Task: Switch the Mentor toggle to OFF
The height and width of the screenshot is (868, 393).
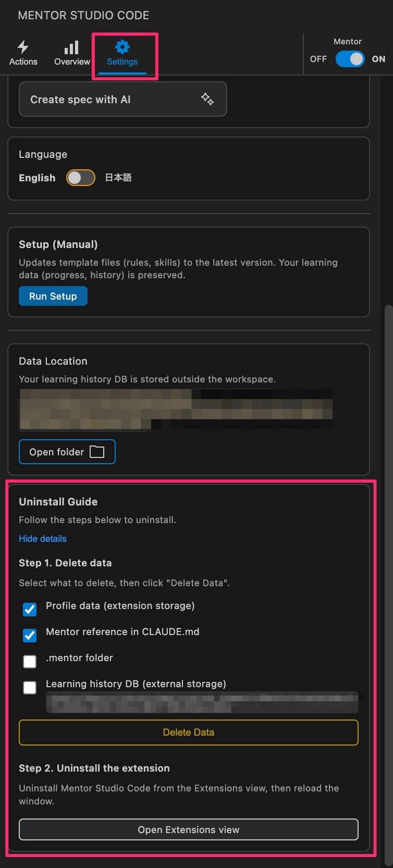Action: [x=350, y=59]
